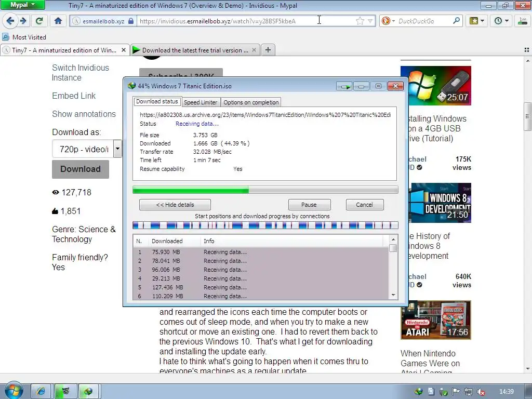This screenshot has height=399, width=532.
Task: Click Show annotations link
Action: point(84,114)
